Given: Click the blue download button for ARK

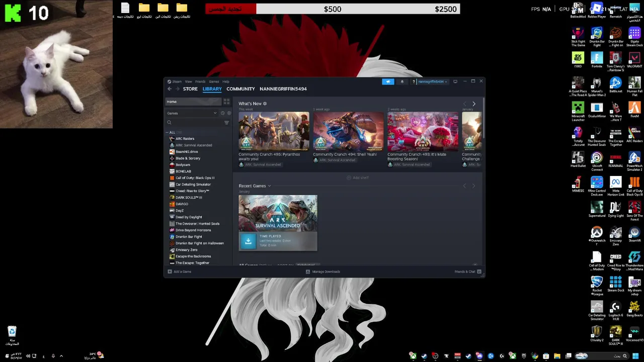Looking at the screenshot, I should pyautogui.click(x=248, y=241).
